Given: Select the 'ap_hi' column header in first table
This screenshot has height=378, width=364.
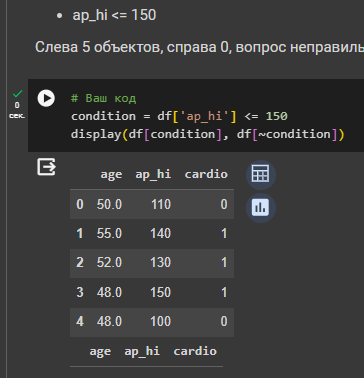Looking at the screenshot, I should 153,174.
